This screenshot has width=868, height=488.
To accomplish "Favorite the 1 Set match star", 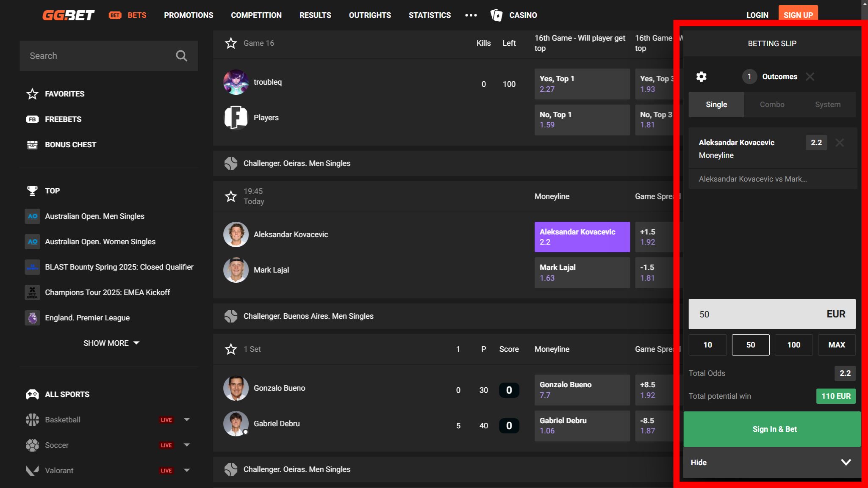I will click(231, 349).
